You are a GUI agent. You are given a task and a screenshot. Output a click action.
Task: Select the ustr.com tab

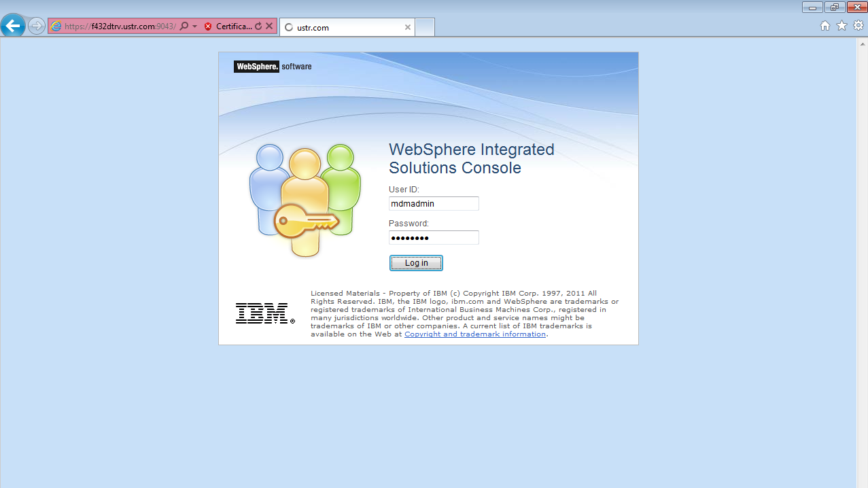point(347,27)
